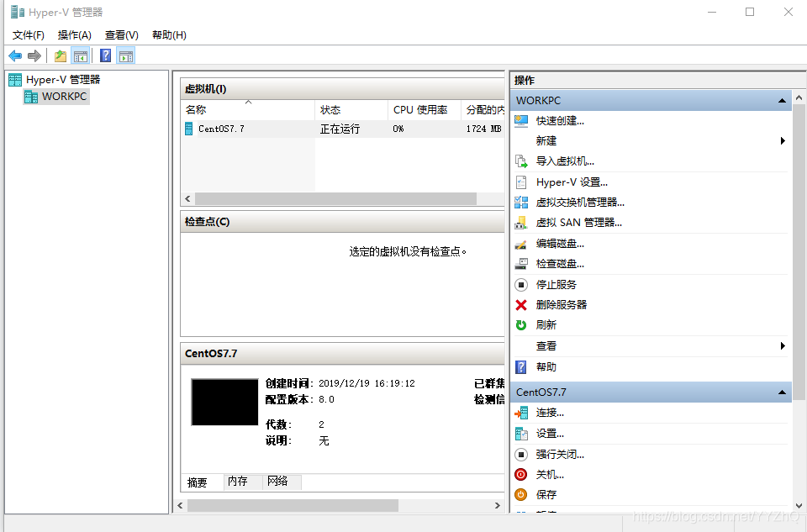
Task: Click the green 刷新 refresh icon
Action: click(521, 325)
